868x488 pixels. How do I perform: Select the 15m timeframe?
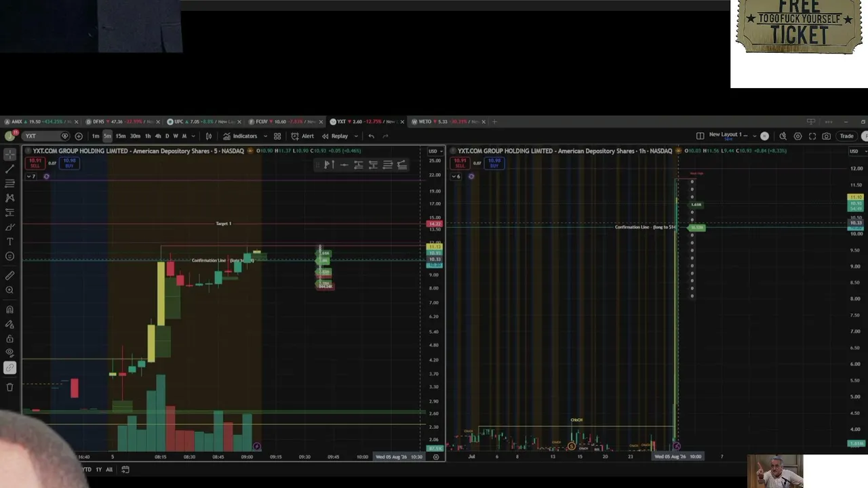click(x=120, y=136)
